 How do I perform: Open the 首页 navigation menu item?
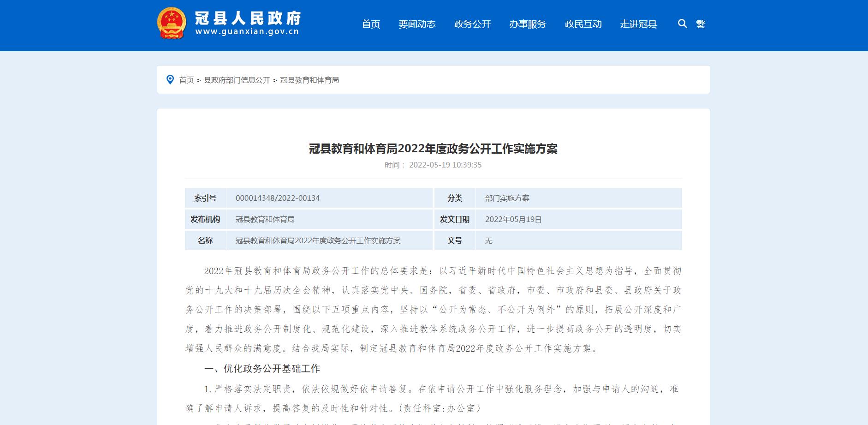point(371,24)
